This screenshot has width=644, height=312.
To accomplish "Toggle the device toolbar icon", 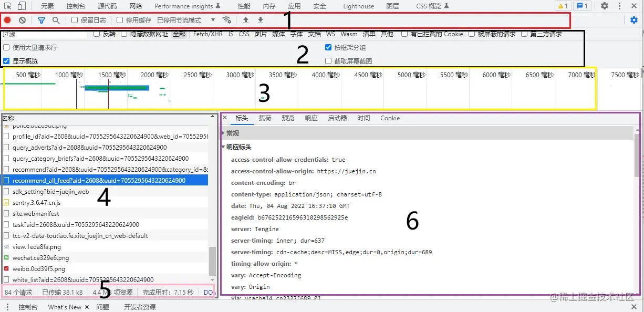I will (22, 6).
